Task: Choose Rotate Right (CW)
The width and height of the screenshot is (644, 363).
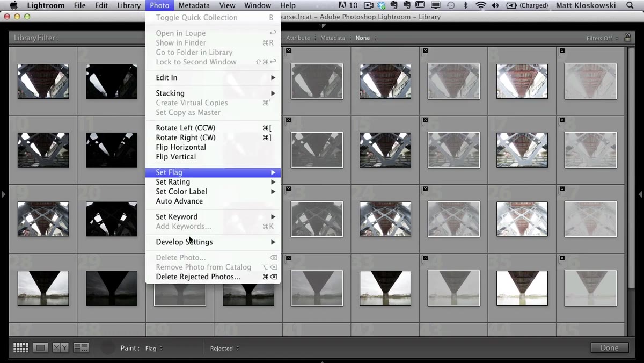Action: pyautogui.click(x=213, y=137)
